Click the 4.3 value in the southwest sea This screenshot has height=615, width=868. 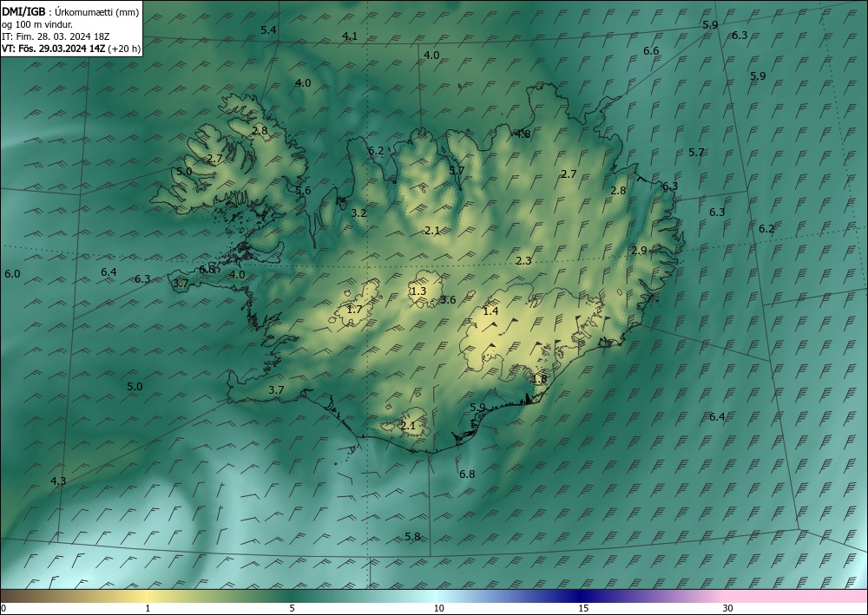tap(58, 481)
